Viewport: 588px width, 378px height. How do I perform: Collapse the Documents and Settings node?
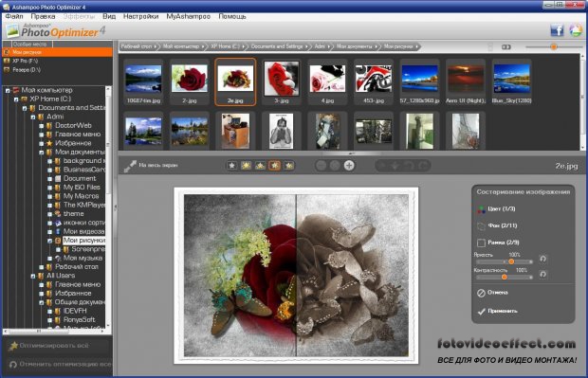25,108
